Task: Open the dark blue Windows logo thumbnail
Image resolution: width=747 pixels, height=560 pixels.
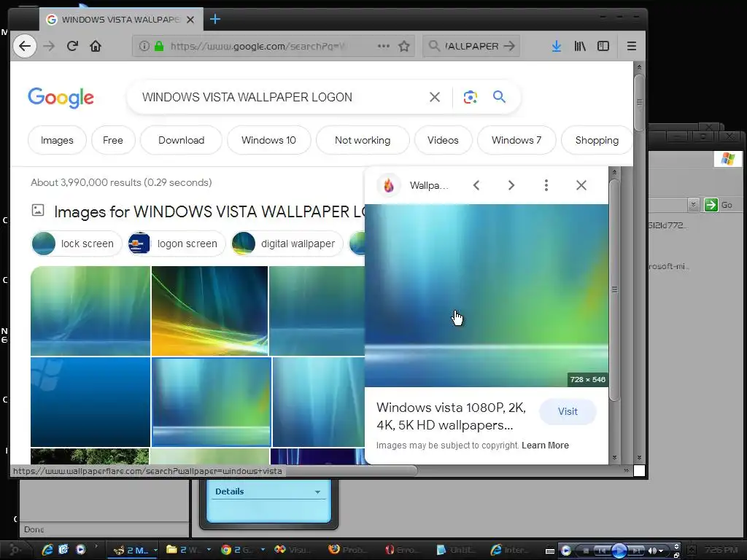Action: [x=90, y=402]
